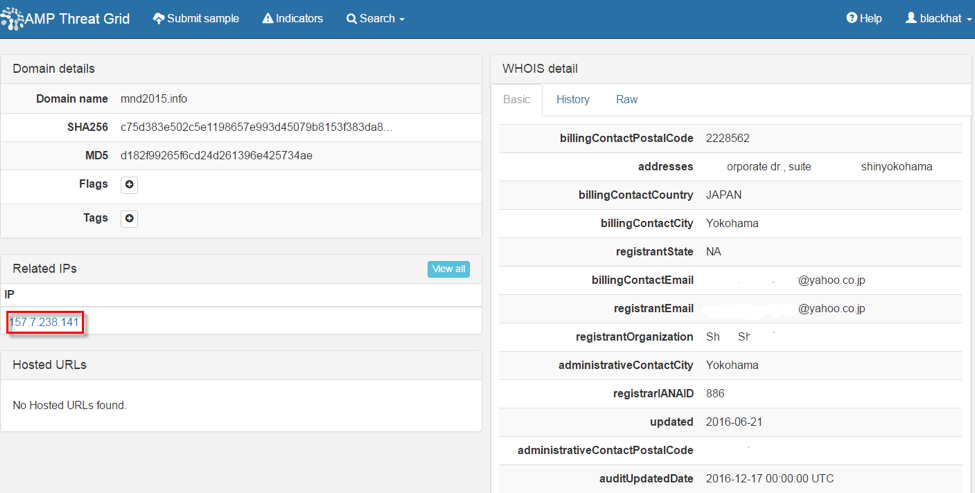Click the truncated SHA256 hash value
This screenshot has height=493, width=975.
(x=256, y=128)
